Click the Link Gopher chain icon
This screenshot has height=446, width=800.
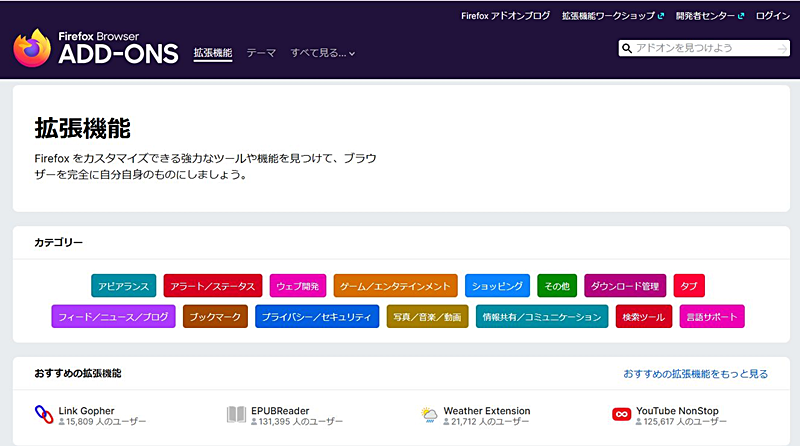(x=44, y=414)
